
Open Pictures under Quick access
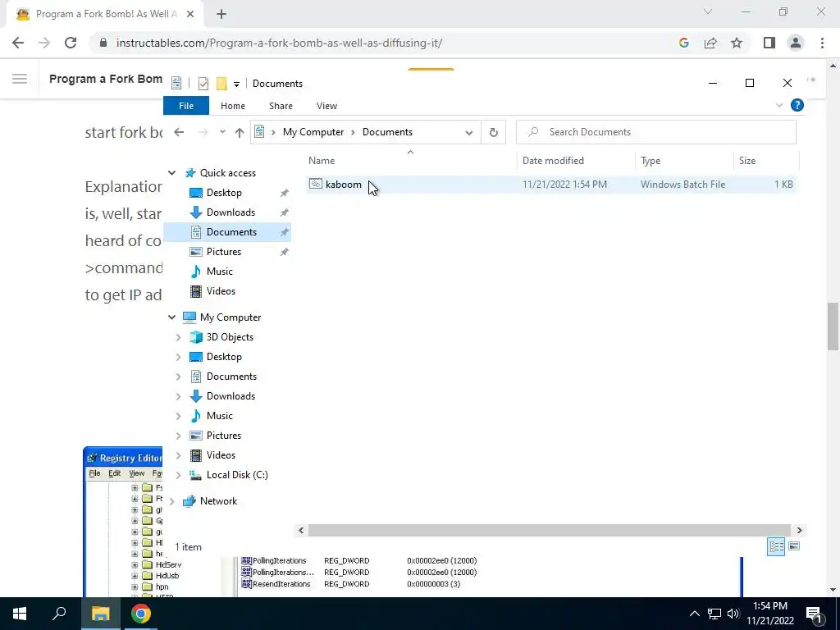point(223,251)
